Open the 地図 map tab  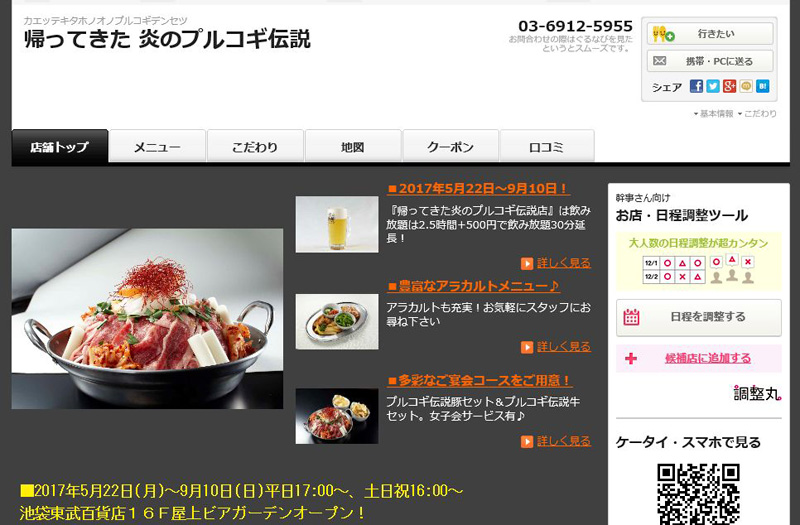coord(353,147)
